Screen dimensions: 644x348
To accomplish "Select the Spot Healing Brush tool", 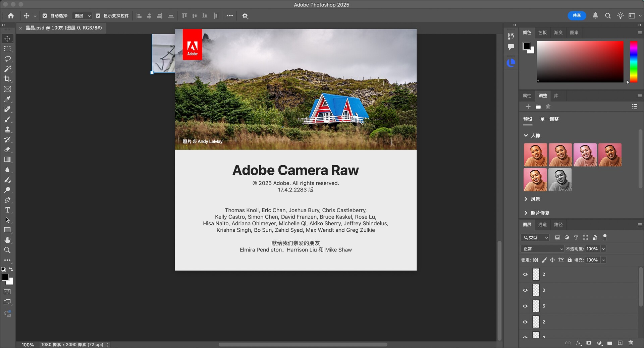I will (7, 109).
